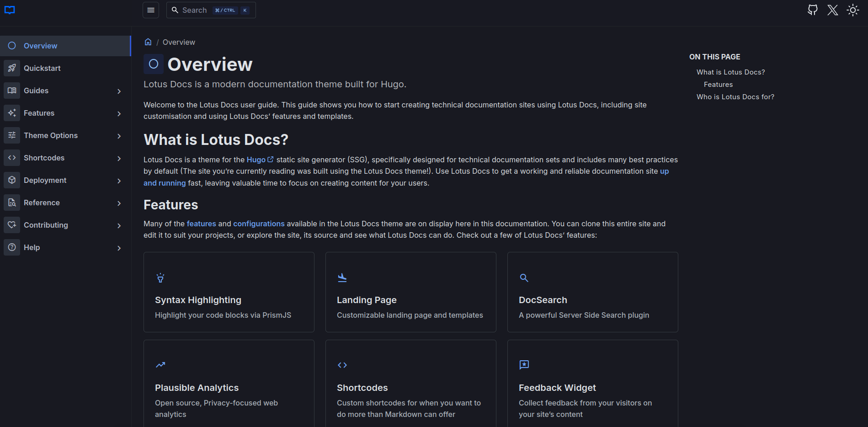
Task: Click the Feedback Widget card icon
Action: [524, 365]
